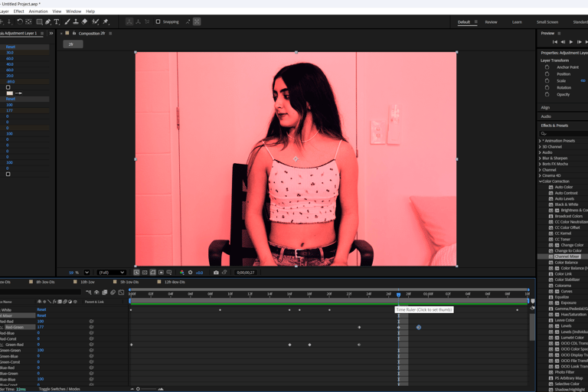Select the Puppet Pin tool
This screenshot has height=392, width=588.
106,21
